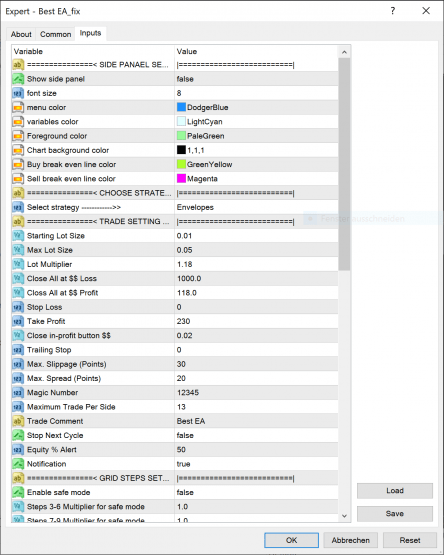
Task: Click the color-type icon beside menu color
Action: coord(18,107)
